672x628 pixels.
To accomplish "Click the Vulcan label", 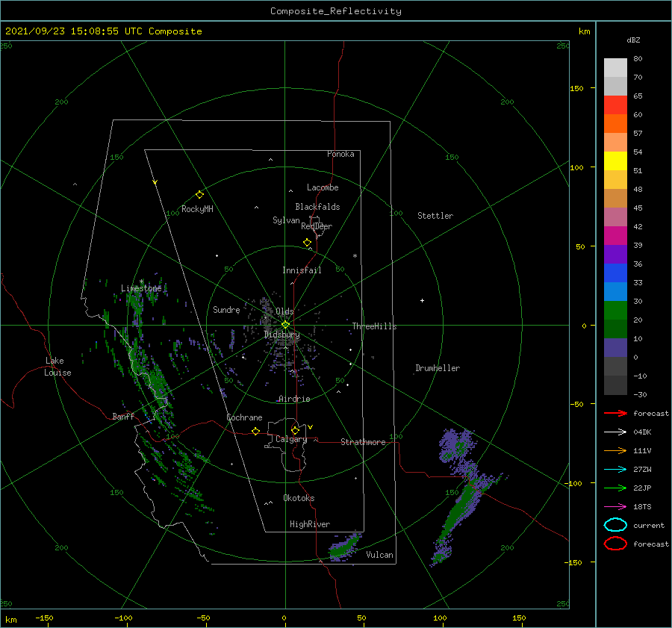I will [x=379, y=555].
